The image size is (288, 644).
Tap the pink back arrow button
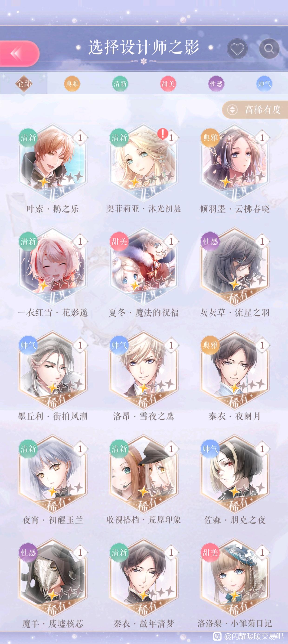(19, 53)
